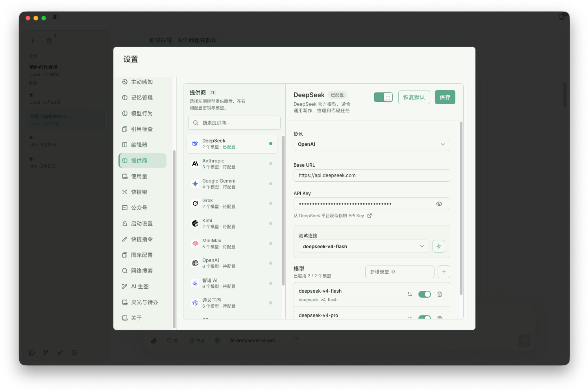Open the 协议 OpenAI protocol dropdown
The width and height of the screenshot is (588, 391).
click(372, 144)
